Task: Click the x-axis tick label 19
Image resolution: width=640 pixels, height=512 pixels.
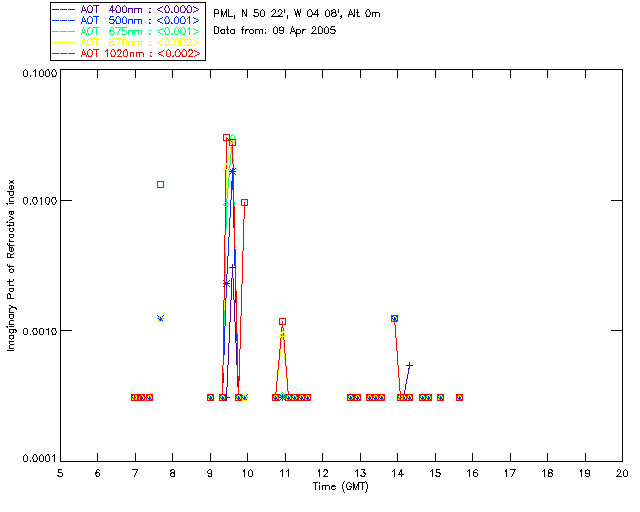Action: pyautogui.click(x=585, y=473)
